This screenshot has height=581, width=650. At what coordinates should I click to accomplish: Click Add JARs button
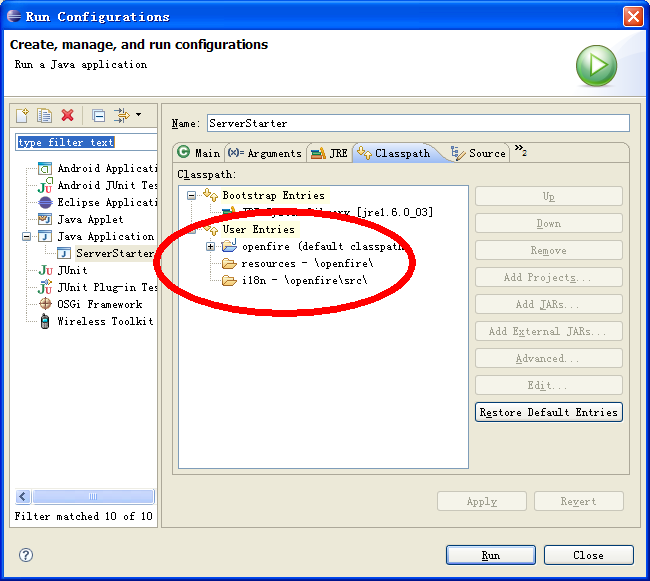[x=549, y=304]
